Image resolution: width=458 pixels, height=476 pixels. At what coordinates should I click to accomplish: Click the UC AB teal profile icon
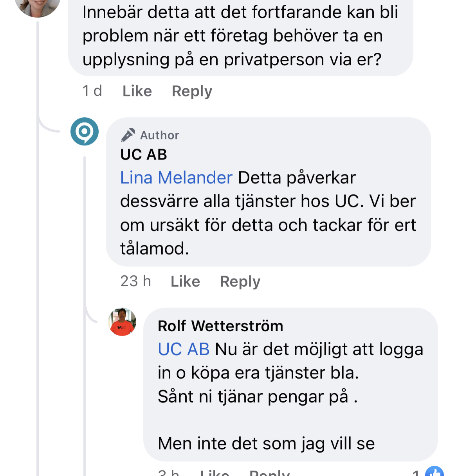tap(85, 131)
